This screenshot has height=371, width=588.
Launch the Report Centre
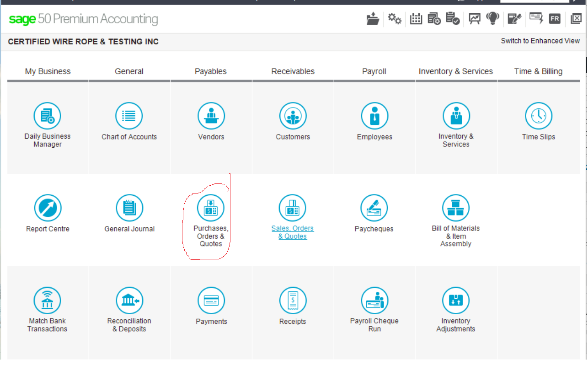[48, 208]
